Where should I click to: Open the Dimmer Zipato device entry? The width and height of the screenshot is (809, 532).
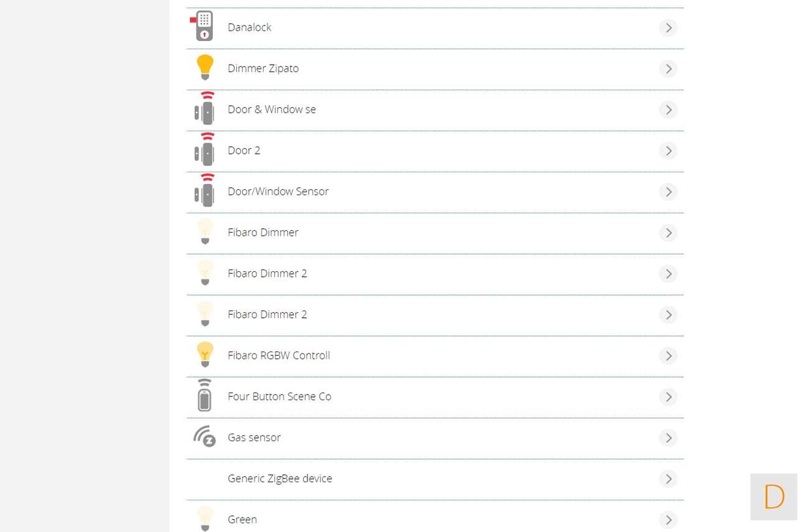point(263,68)
